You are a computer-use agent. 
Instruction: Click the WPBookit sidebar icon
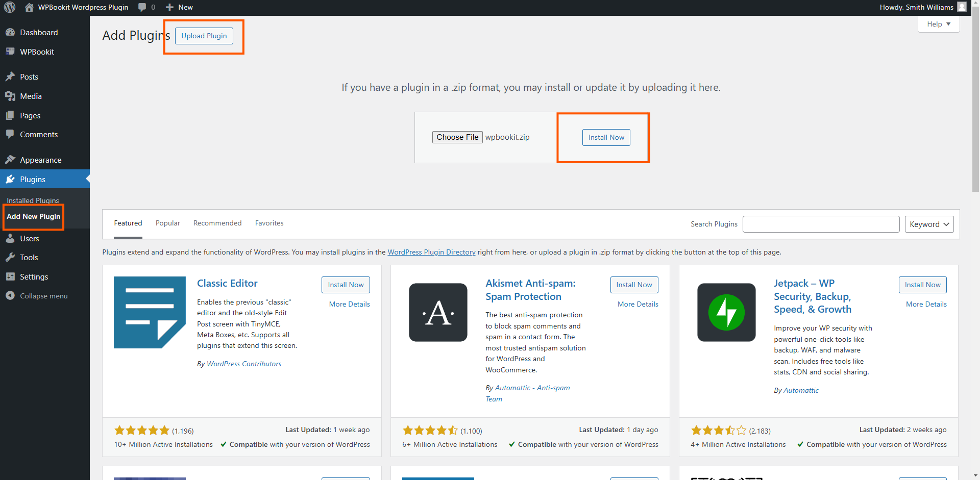click(10, 52)
